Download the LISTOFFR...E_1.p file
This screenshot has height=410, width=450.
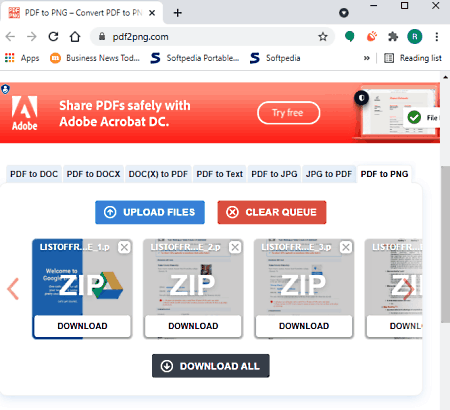[82, 326]
